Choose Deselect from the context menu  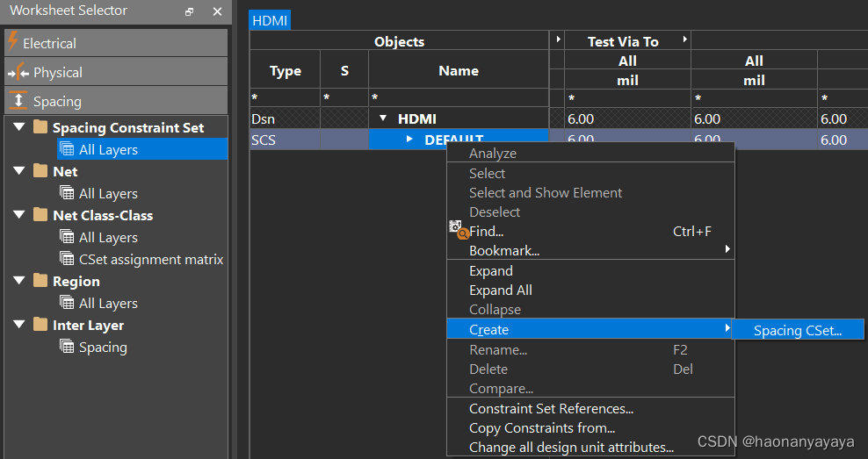click(x=590, y=212)
